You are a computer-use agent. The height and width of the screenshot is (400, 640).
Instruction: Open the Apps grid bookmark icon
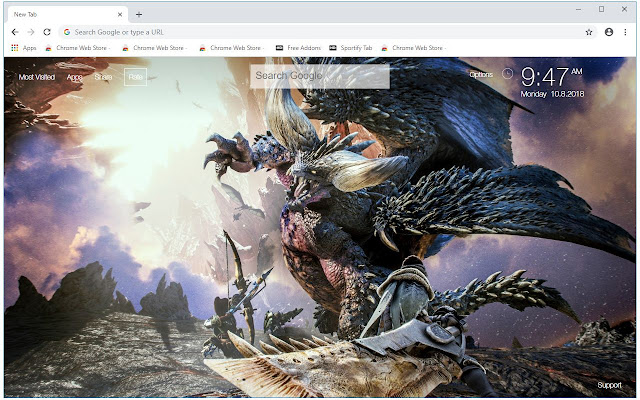pyautogui.click(x=15, y=48)
